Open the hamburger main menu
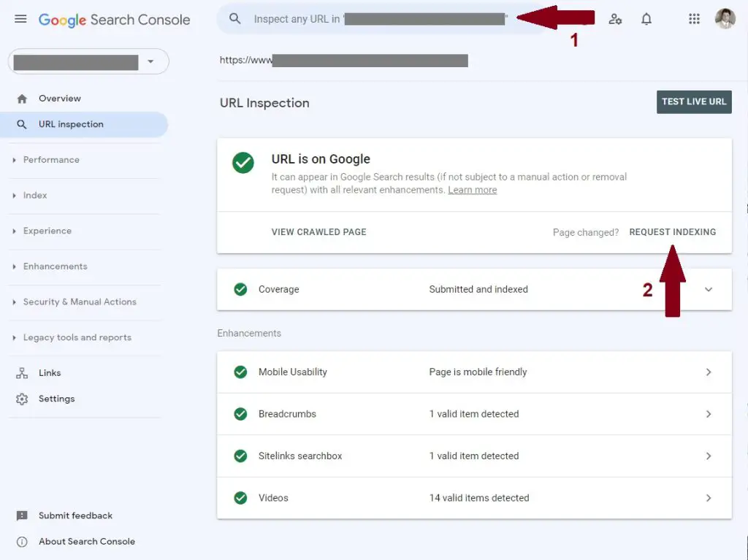 point(20,19)
